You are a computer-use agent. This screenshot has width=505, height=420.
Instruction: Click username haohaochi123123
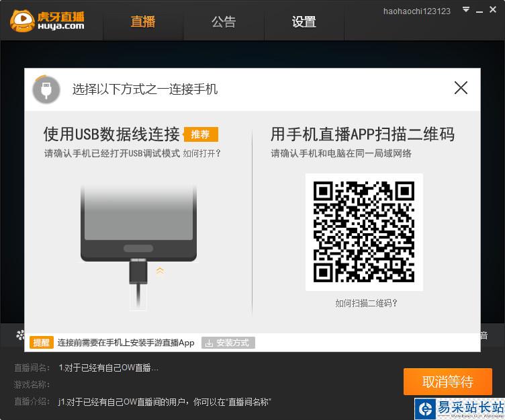point(417,11)
